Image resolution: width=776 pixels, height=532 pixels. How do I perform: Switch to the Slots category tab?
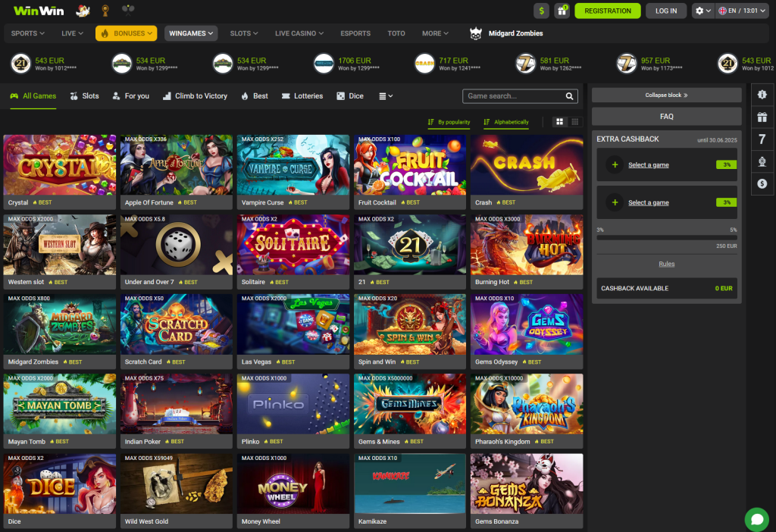[x=85, y=96]
